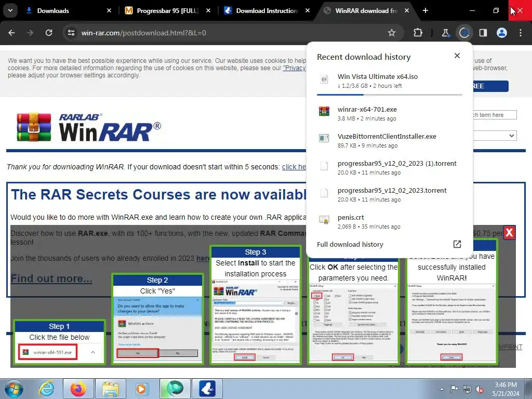Viewport: 532px width, 399px height.
Task: Click the WinRAR RARLAB logo
Action: coord(89,127)
